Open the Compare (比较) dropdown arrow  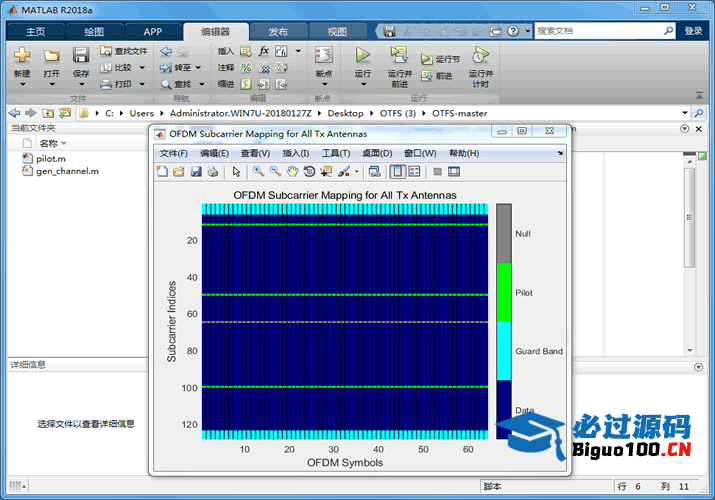(x=142, y=68)
